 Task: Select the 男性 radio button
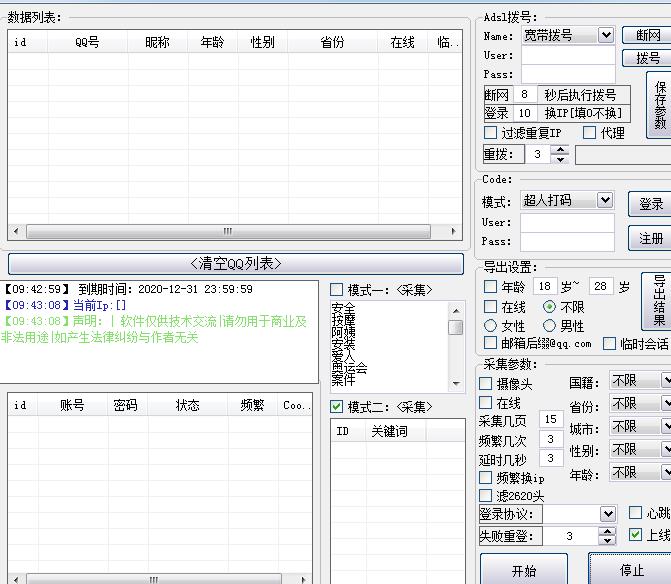(550, 326)
